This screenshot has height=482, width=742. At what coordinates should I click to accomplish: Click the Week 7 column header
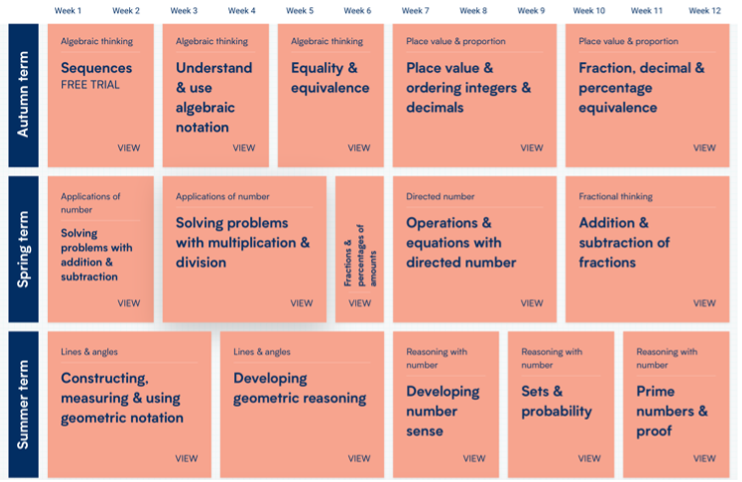pos(416,10)
